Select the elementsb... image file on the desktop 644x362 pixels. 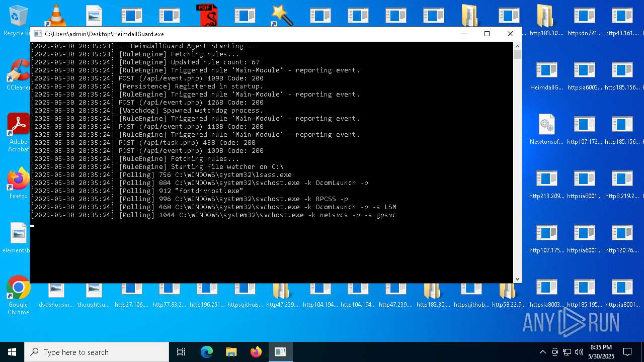[x=18, y=238]
